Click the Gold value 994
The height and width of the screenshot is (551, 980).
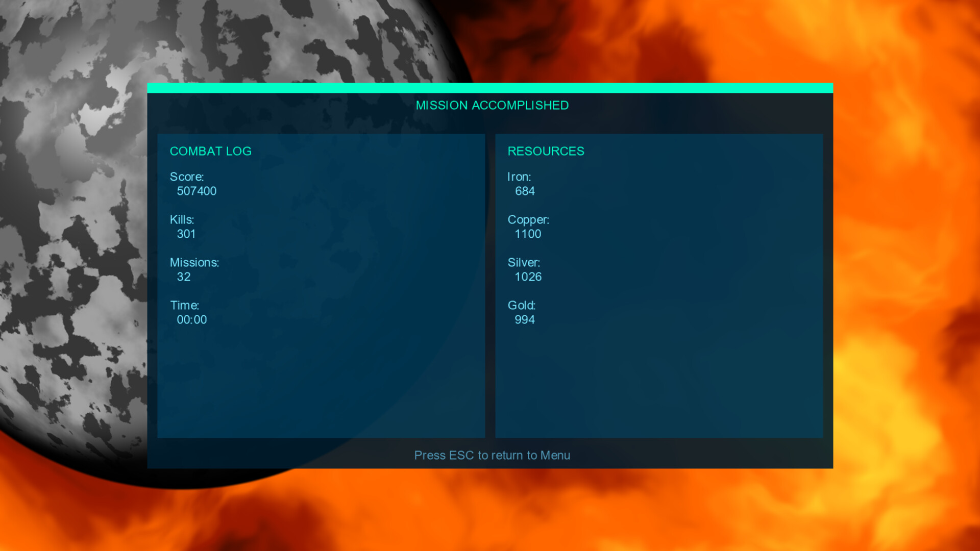(525, 320)
